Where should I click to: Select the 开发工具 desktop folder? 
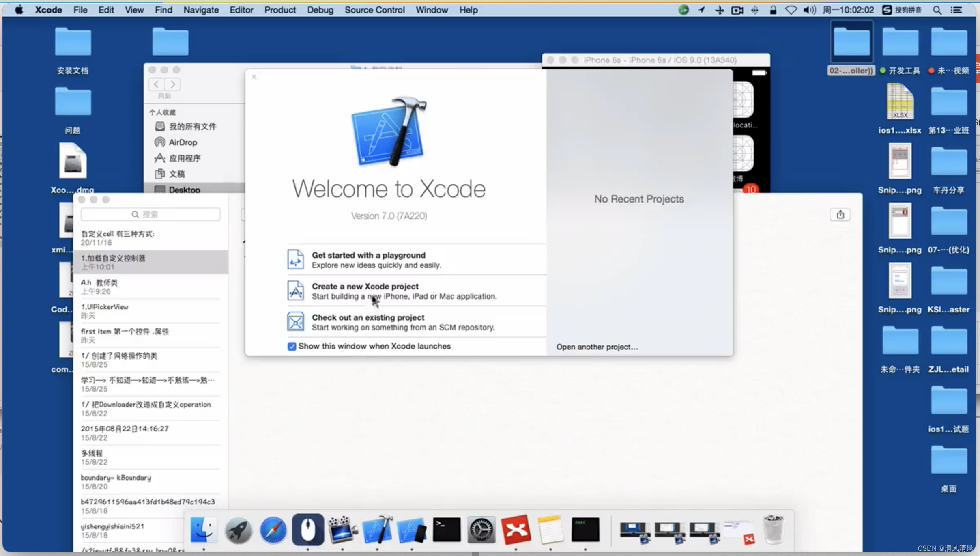901,50
